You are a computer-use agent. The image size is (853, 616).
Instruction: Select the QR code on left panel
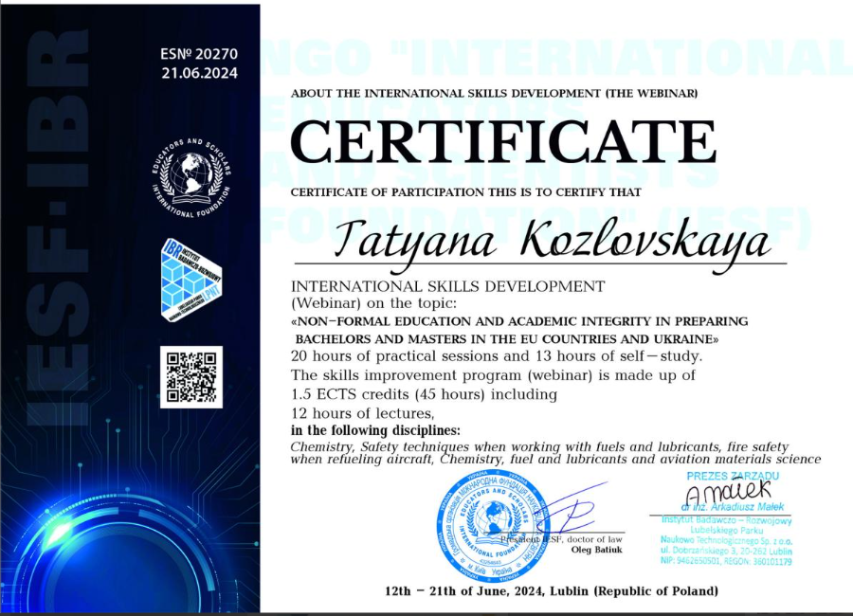[x=192, y=376]
